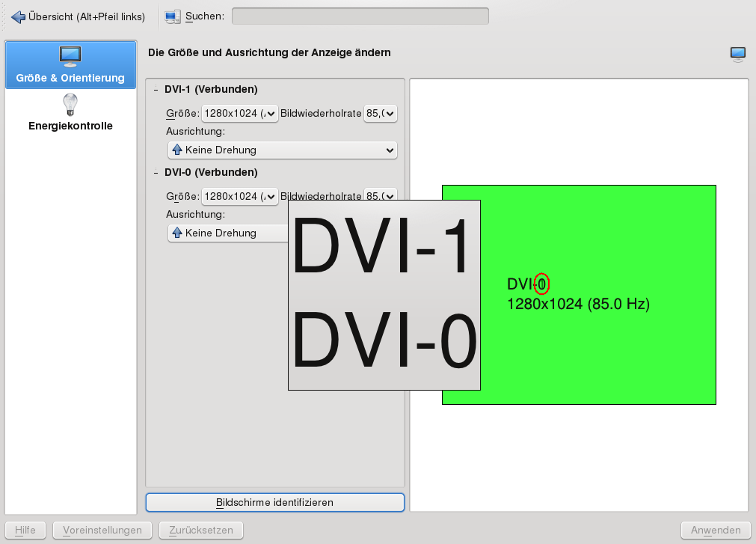This screenshot has height=544, width=756.
Task: Open the DVI-0 Bildwiederholrate dropdown
Action: (380, 196)
